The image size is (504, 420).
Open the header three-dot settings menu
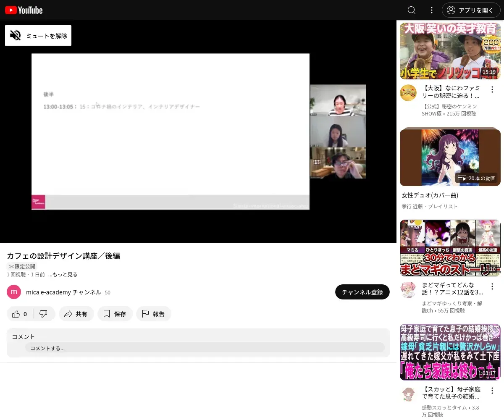tap(432, 10)
